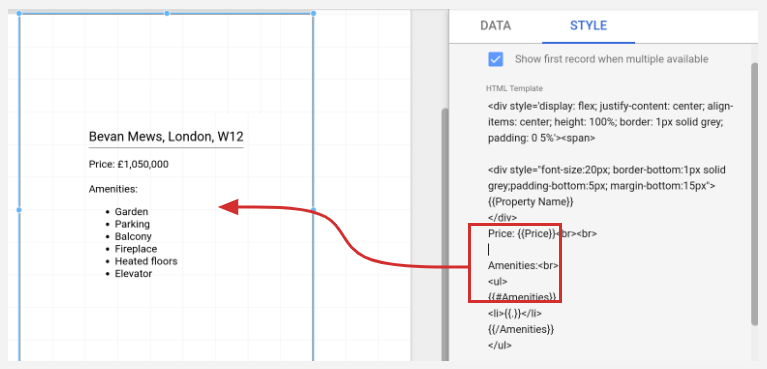Switch to the DATA tab
Viewport: 767px width, 369px height.
(x=495, y=26)
